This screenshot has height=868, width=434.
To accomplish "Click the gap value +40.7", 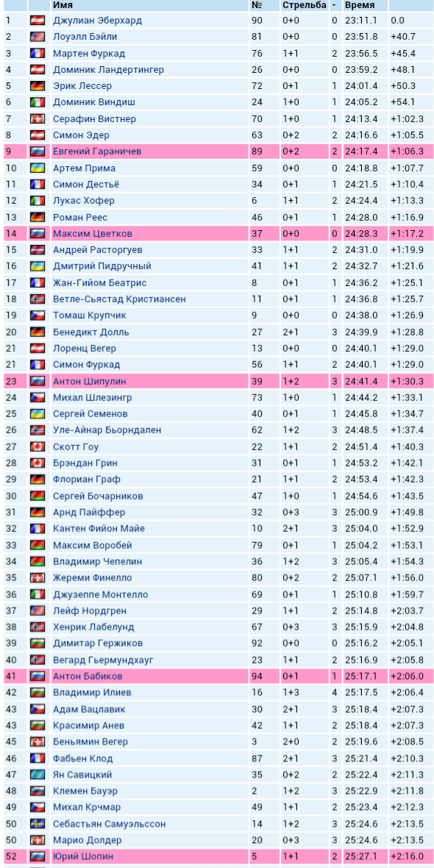I will (x=402, y=37).
